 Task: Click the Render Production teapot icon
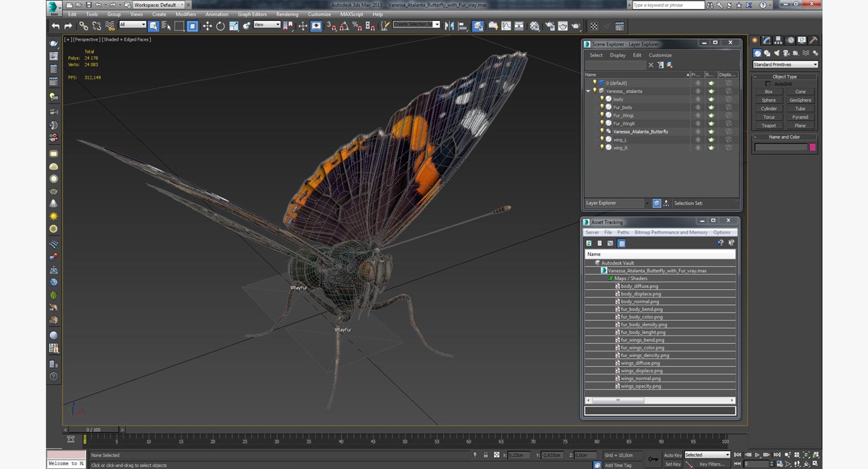click(x=576, y=26)
